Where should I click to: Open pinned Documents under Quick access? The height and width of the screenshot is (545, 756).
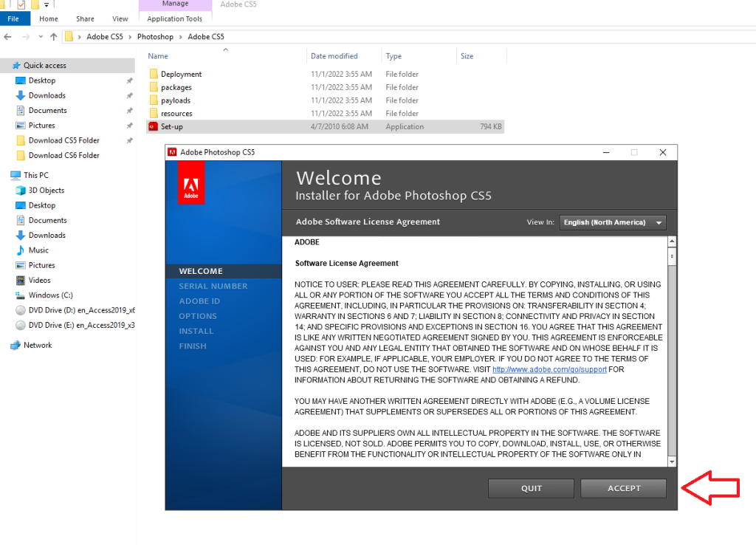coord(48,111)
